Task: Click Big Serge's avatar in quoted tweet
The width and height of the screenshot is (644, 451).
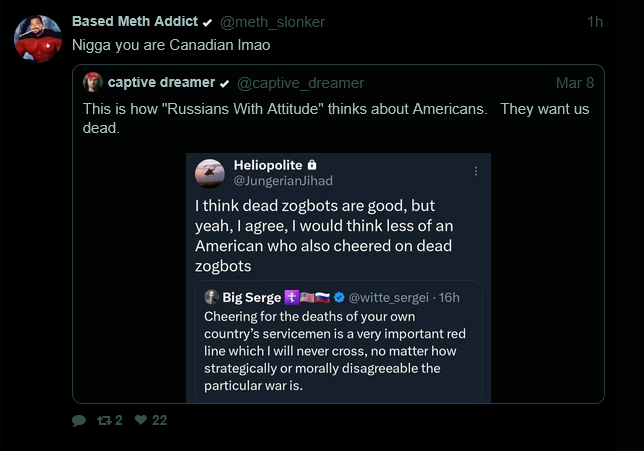Action: (x=211, y=297)
